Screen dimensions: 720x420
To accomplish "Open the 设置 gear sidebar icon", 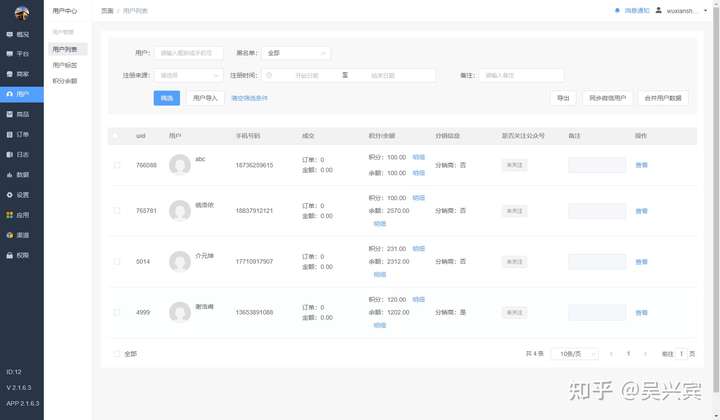I will [10, 195].
